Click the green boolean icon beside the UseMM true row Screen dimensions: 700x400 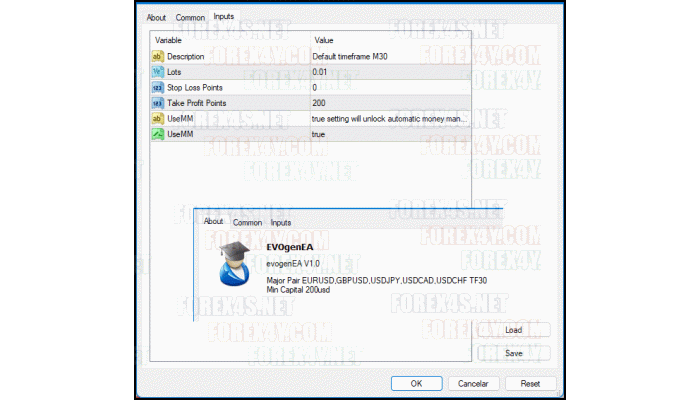[157, 134]
